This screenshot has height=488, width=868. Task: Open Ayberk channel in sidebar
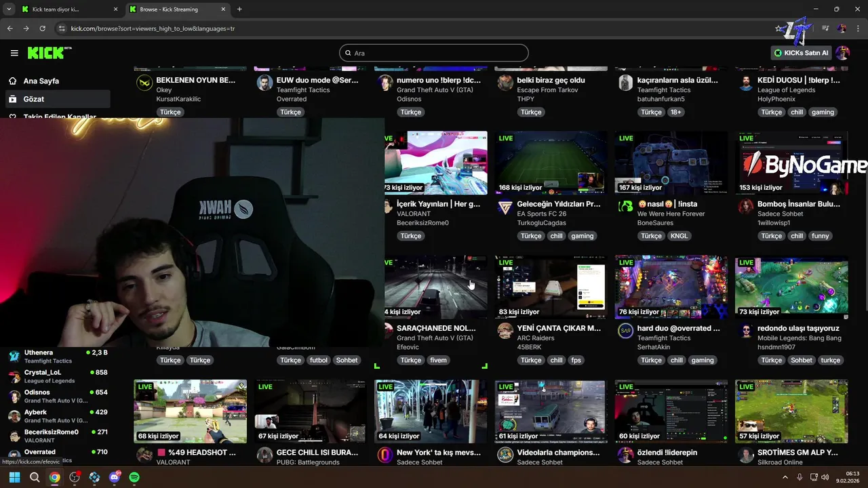(58, 416)
